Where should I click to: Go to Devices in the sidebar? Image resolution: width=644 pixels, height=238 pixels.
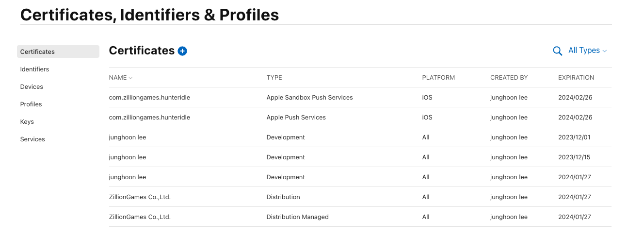tap(32, 86)
